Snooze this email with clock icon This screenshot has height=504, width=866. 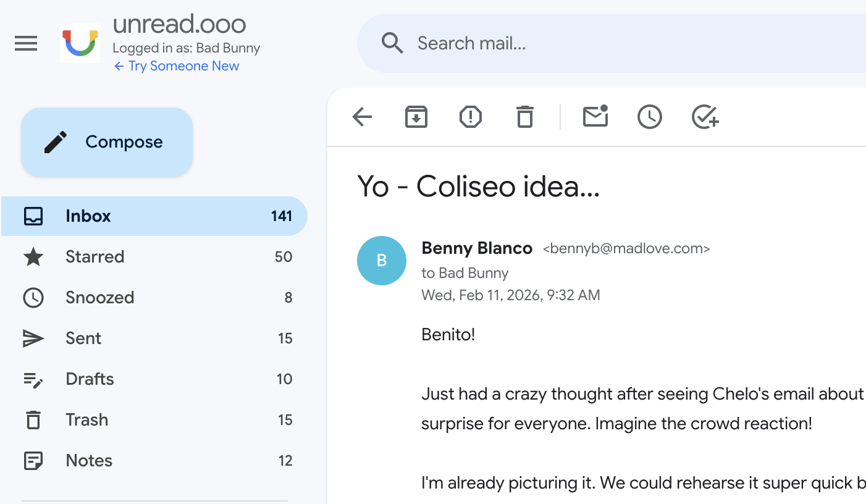click(650, 117)
